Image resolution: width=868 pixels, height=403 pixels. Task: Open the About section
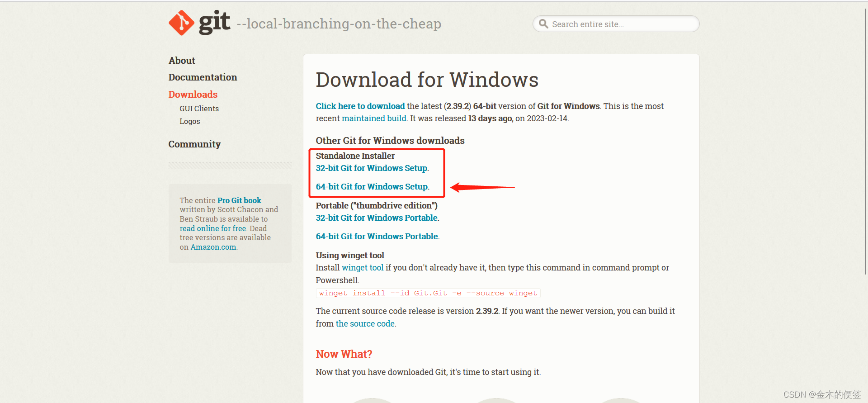tap(182, 61)
